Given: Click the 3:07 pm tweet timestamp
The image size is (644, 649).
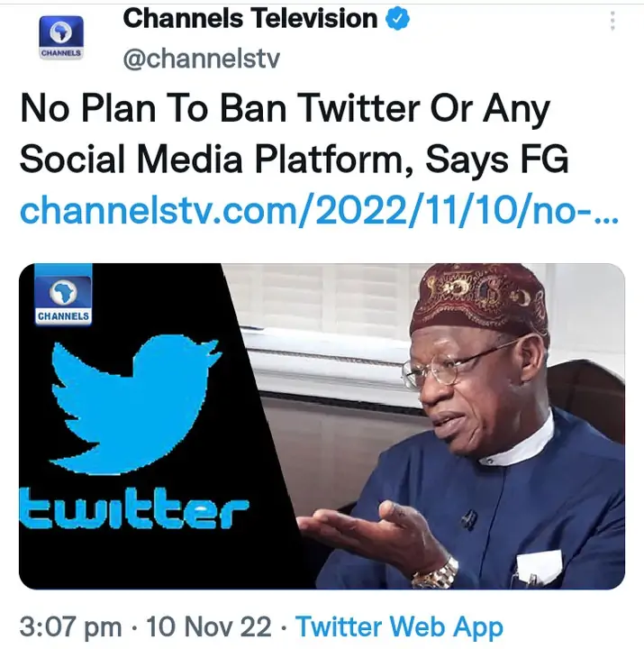Looking at the screenshot, I should pyautogui.click(x=71, y=626).
